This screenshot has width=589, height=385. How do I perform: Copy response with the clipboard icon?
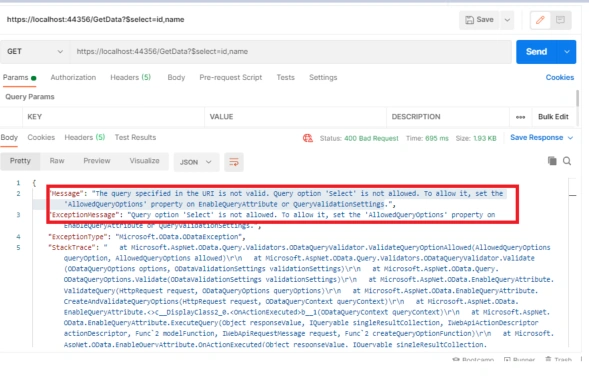[x=552, y=161]
